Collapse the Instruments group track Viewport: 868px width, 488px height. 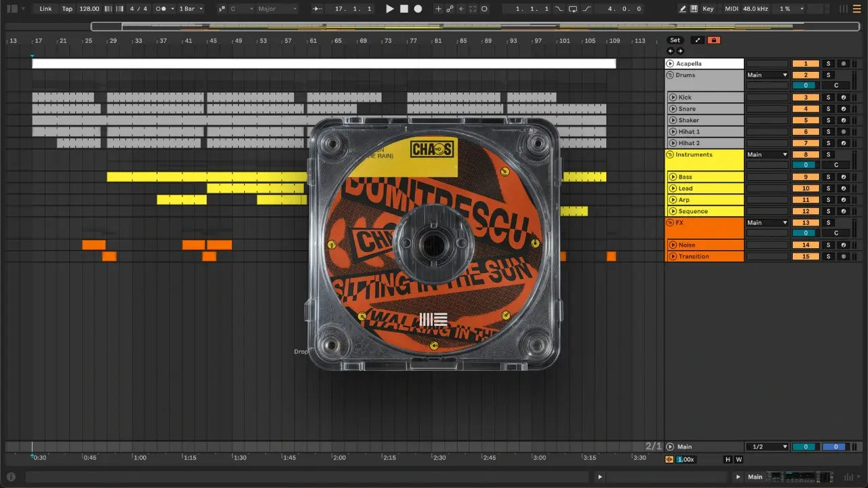click(670, 155)
